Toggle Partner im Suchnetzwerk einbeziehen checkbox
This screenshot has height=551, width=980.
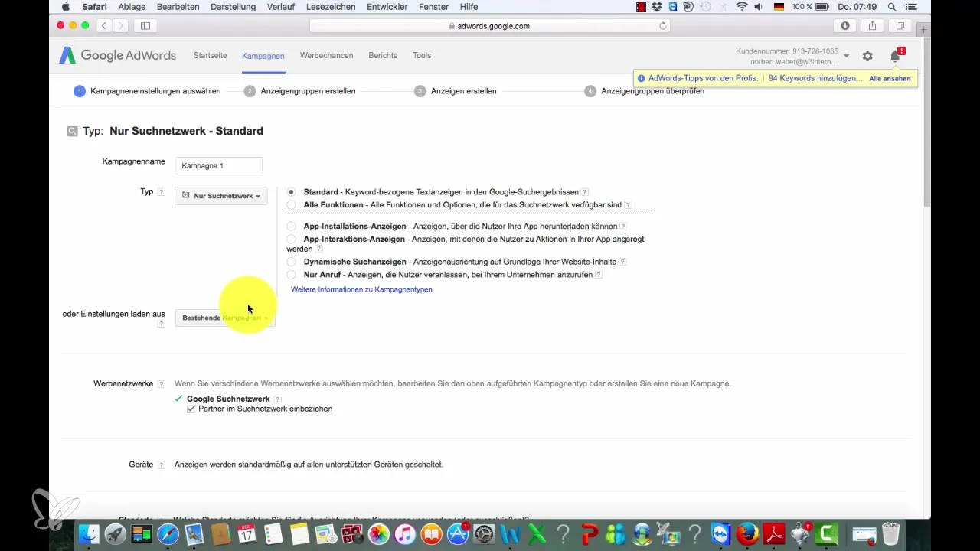(x=191, y=409)
